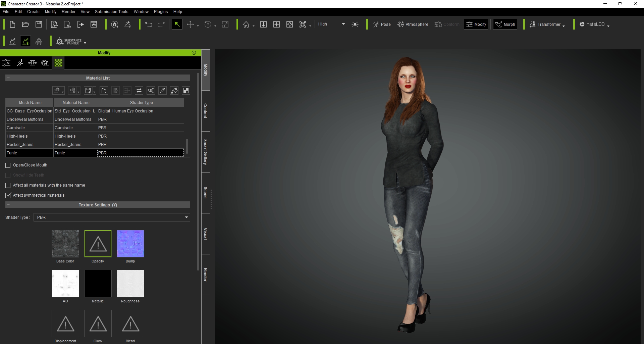The width and height of the screenshot is (644, 344).
Task: Select the Bump normal map thumbnail
Action: click(130, 244)
